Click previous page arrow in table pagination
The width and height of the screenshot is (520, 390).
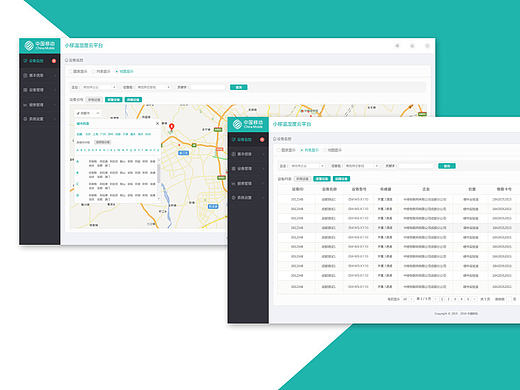[435, 299]
